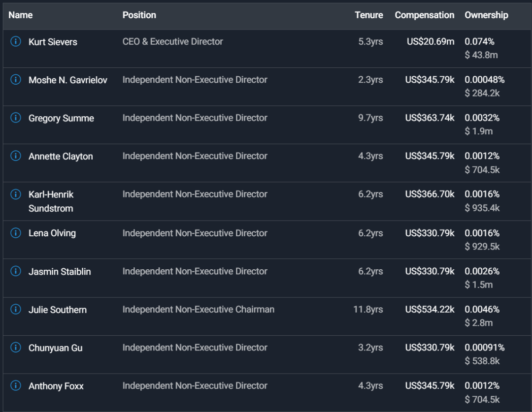Select the $ 538.8k ownership amount
Screen dimensions: 532x412
pyautogui.click(x=482, y=361)
